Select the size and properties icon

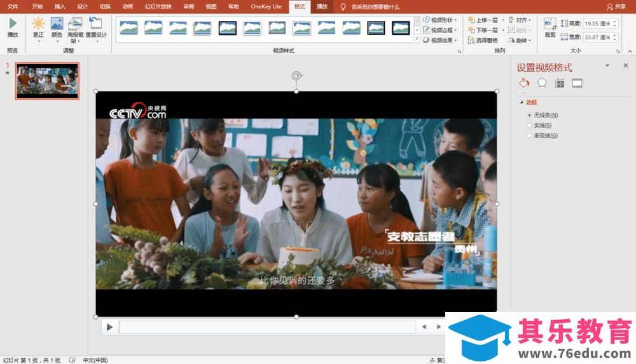[x=559, y=83]
